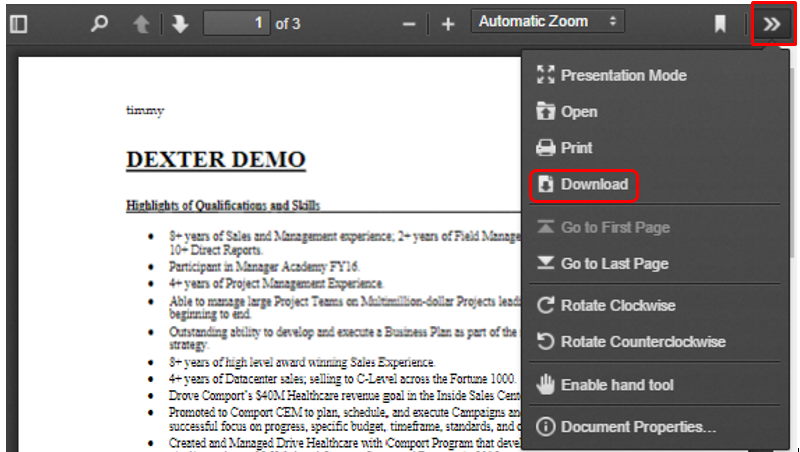Screen dimensions: 800x452
Task: Open the find-in-document magnifier
Action: tap(99, 24)
